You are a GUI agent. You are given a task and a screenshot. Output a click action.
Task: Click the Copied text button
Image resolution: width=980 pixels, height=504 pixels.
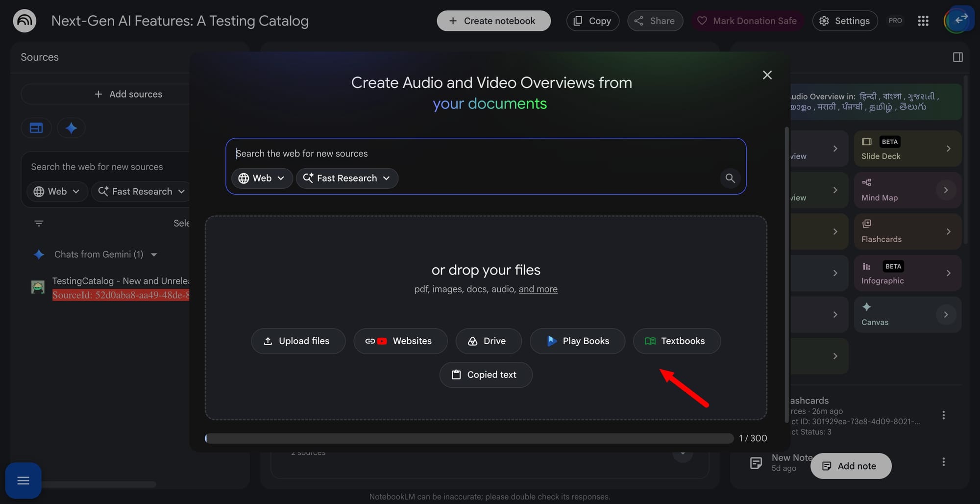[x=486, y=375]
